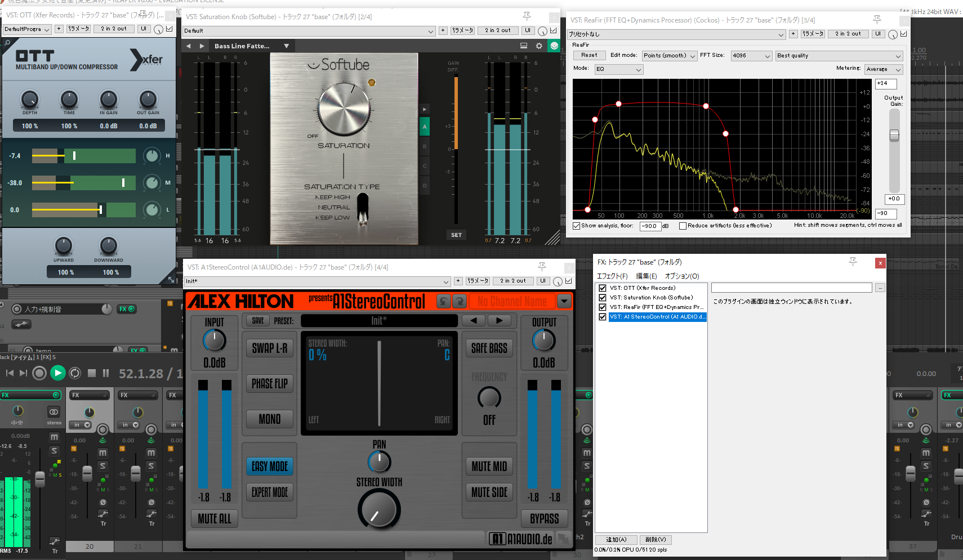Click the transport record button
The image size is (963, 560).
(x=39, y=373)
